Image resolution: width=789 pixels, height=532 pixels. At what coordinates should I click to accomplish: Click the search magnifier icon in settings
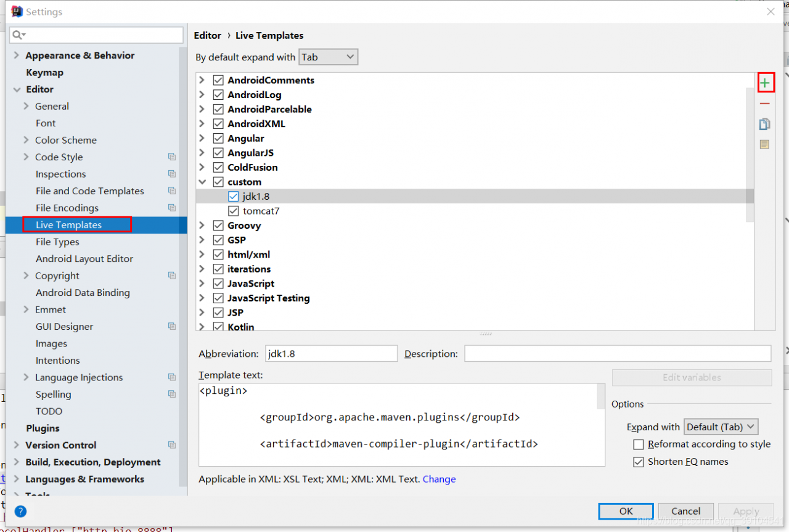click(18, 35)
